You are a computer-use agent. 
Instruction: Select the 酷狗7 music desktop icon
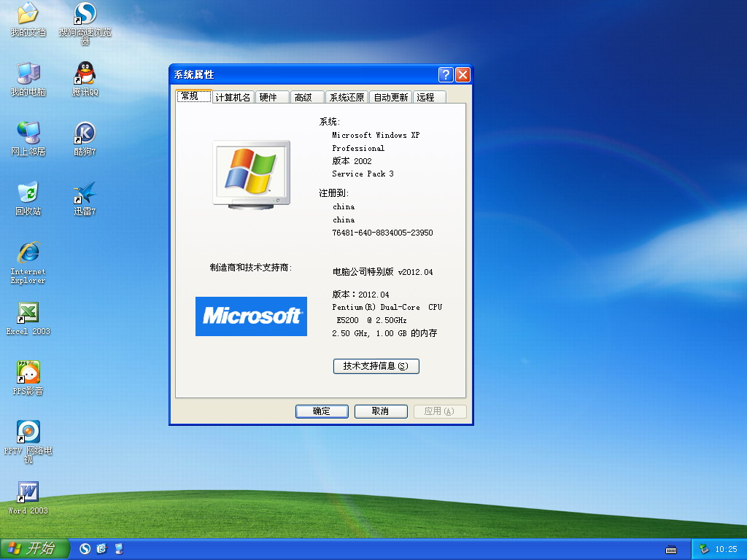pyautogui.click(x=85, y=133)
